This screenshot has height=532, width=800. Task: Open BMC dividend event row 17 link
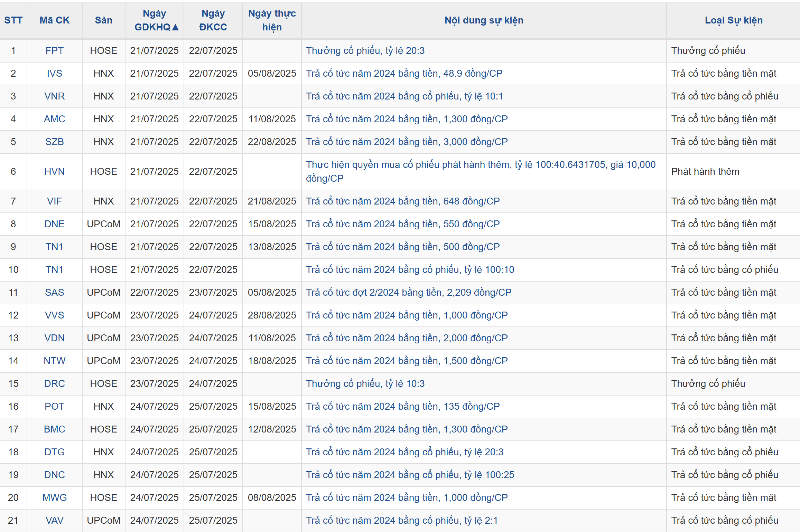[x=407, y=429]
